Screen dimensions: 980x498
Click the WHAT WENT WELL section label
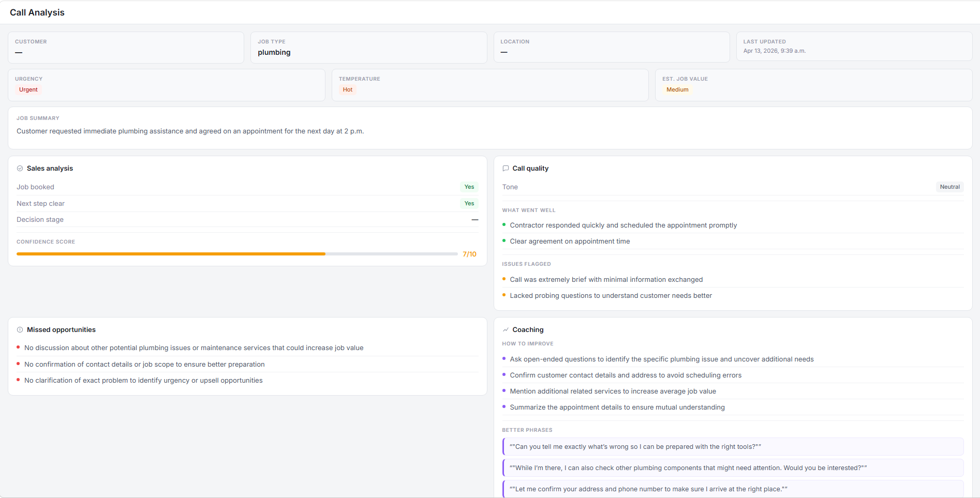coord(529,210)
